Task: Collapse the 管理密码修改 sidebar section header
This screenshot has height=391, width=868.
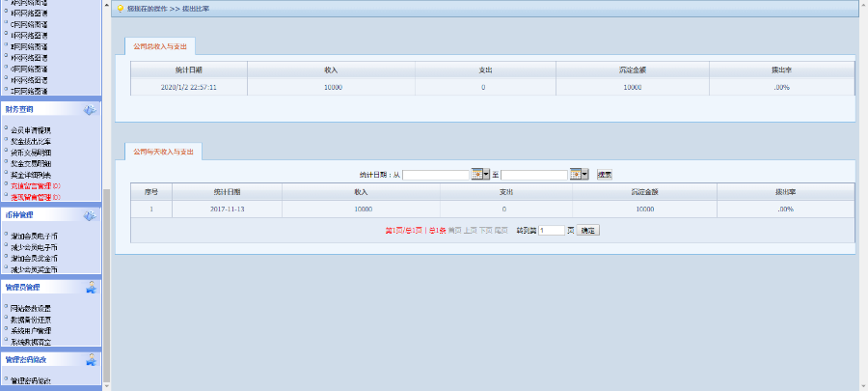Action: point(50,359)
